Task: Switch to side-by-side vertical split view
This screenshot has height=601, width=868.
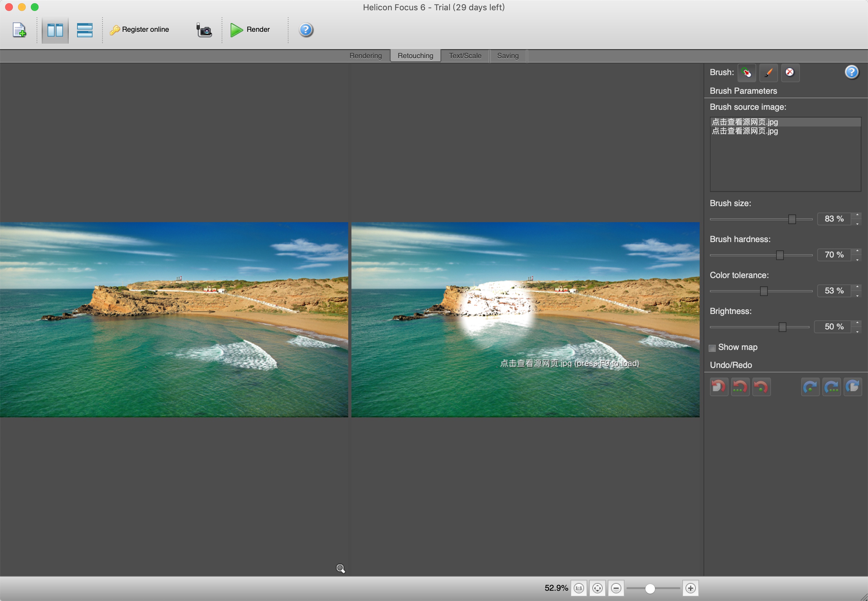Action: tap(55, 30)
